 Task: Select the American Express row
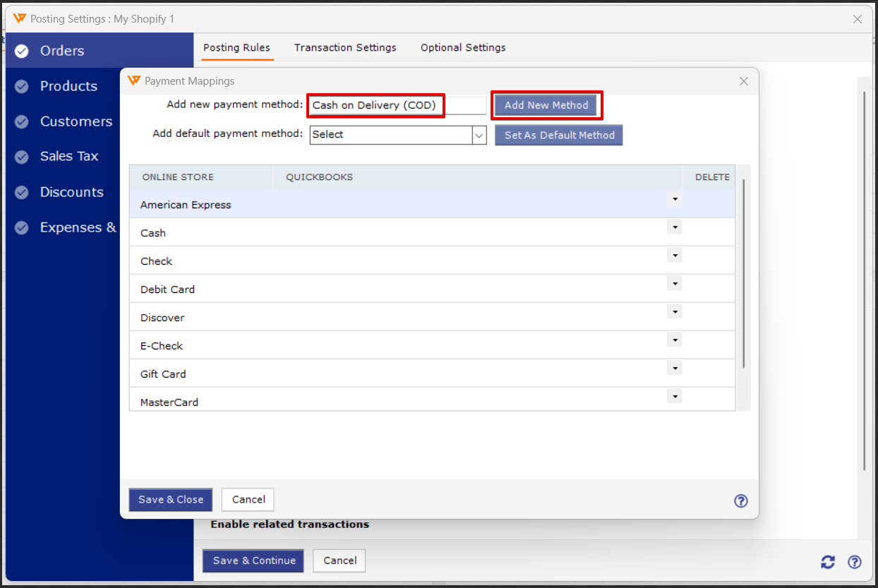432,205
